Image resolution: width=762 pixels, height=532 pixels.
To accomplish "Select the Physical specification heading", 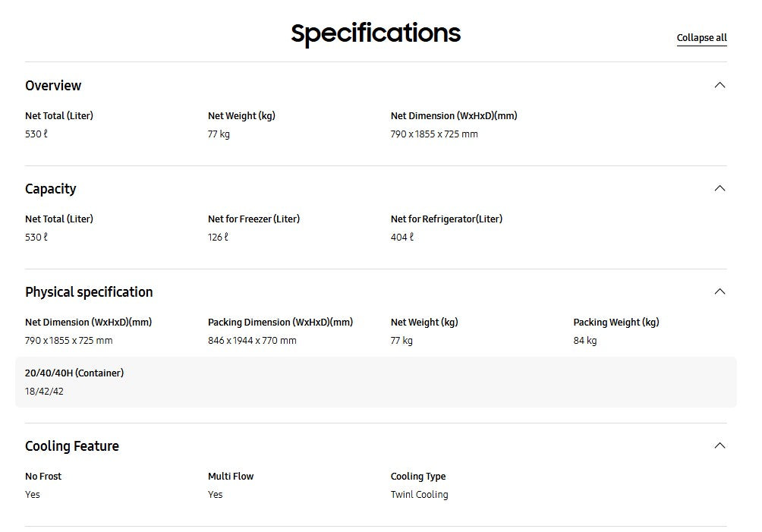I will tap(89, 292).
